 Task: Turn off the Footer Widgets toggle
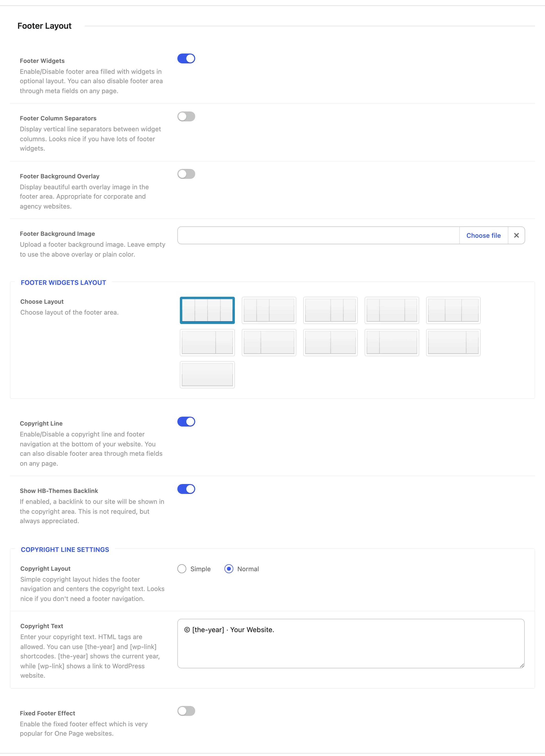[x=186, y=59]
